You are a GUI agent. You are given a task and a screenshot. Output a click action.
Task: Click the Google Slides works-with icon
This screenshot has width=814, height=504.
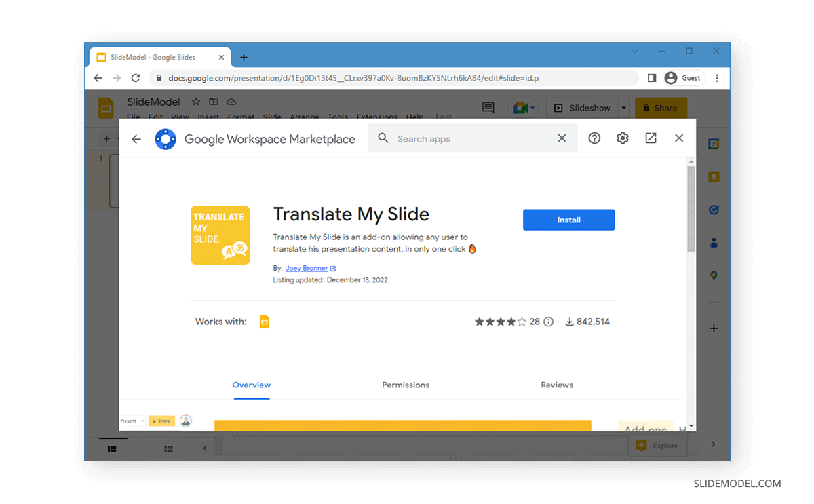[x=265, y=322]
